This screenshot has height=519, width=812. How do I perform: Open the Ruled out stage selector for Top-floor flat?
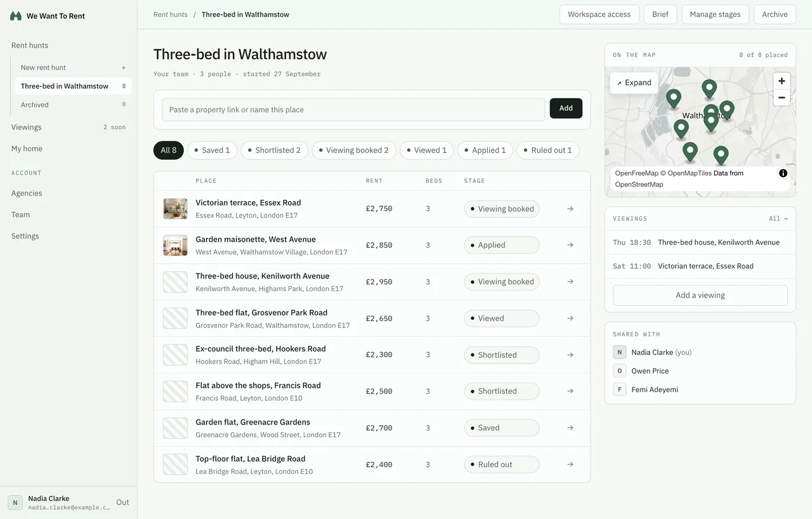[x=502, y=464]
